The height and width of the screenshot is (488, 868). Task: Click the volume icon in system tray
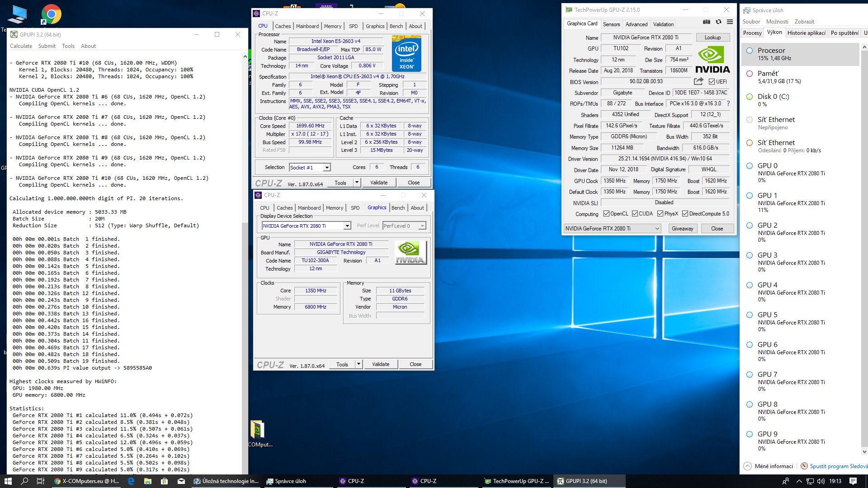(x=821, y=481)
